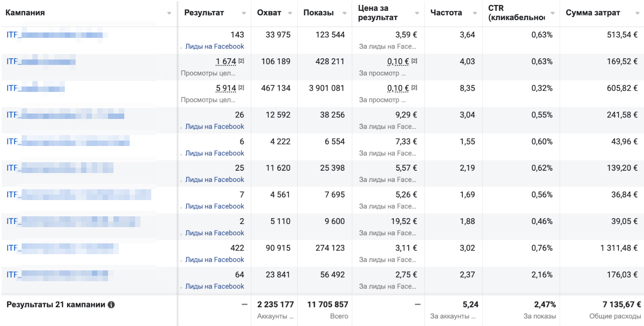Click Лиды на Facebook under the 26 result
644x326 pixels.
click(x=215, y=126)
